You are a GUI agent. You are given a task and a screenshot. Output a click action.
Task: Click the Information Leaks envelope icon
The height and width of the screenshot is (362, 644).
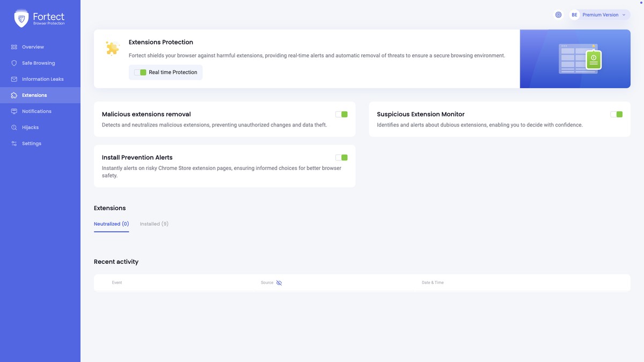pyautogui.click(x=14, y=79)
